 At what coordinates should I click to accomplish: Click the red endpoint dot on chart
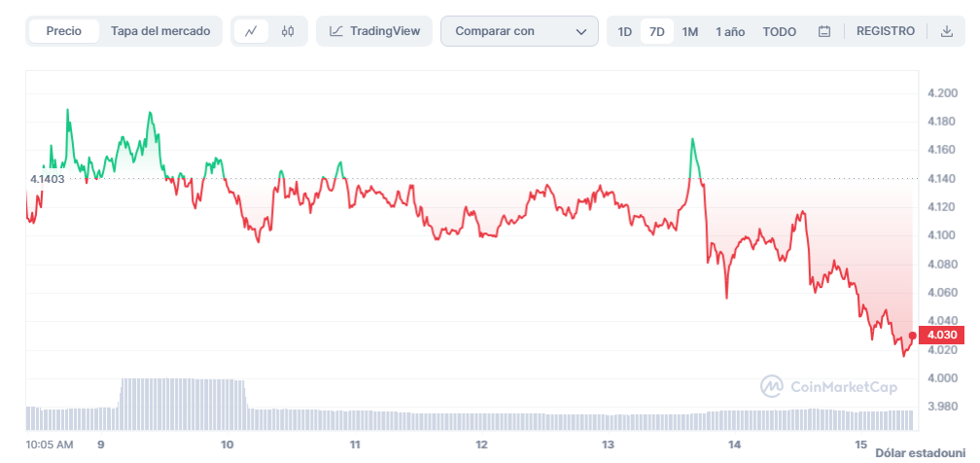[x=913, y=336]
